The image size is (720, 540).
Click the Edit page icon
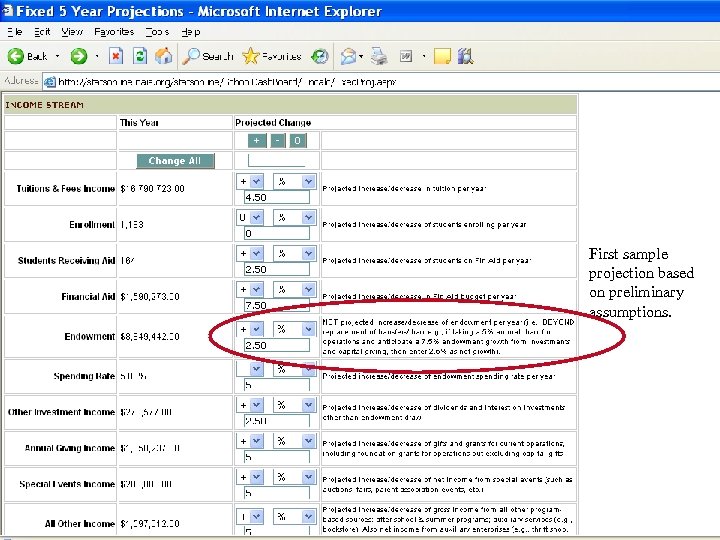(406, 56)
